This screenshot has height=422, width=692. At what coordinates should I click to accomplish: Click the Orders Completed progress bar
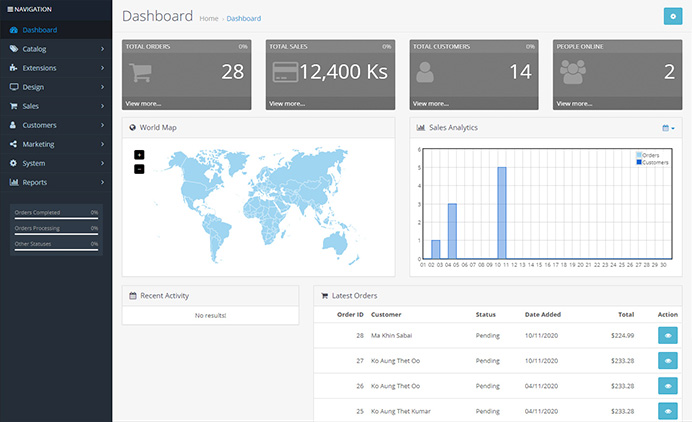(x=56, y=218)
